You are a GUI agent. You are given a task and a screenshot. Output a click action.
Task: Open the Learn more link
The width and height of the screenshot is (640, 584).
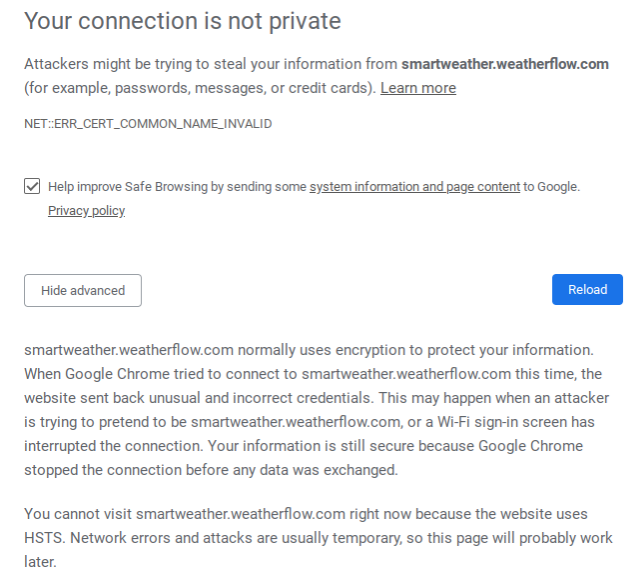(x=418, y=88)
